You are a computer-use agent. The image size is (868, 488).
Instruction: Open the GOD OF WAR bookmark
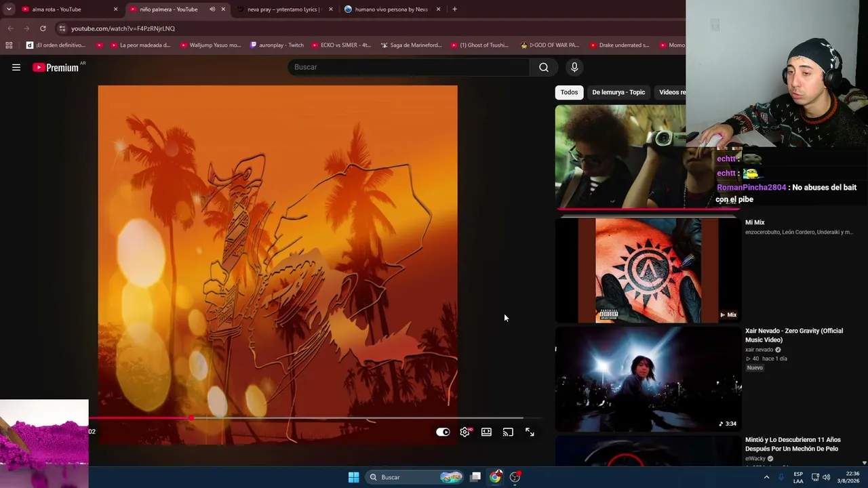pos(549,45)
